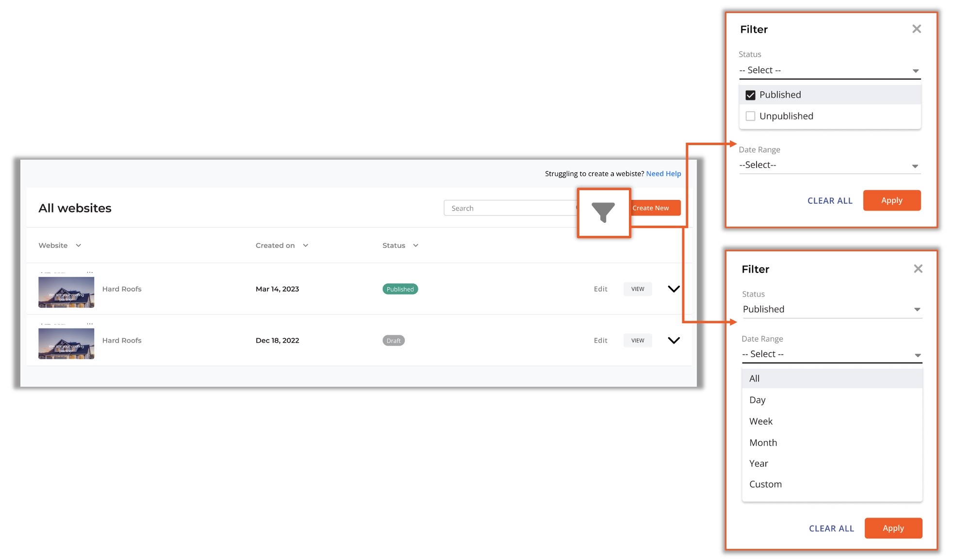955x560 pixels.
Task: Close the bottom Filter panel
Action: (x=918, y=269)
